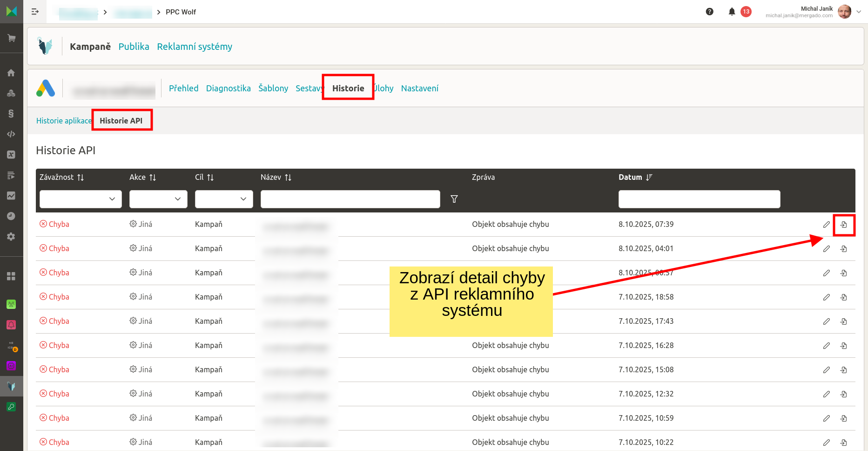Show API error detail for 8.10.2025, 04:01

click(x=843, y=249)
